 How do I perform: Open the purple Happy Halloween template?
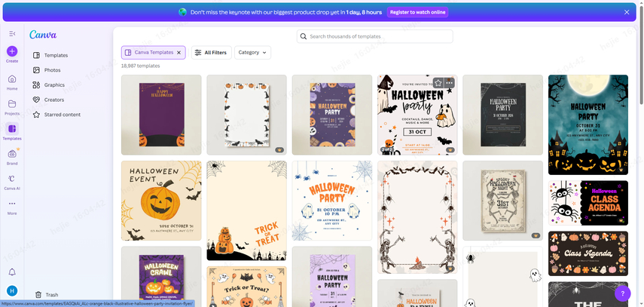click(161, 115)
